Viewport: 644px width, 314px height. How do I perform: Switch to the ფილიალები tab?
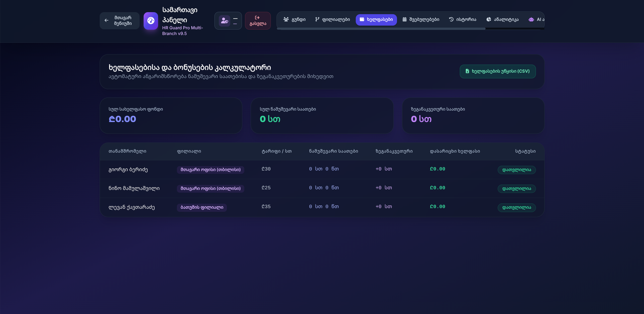pos(332,19)
